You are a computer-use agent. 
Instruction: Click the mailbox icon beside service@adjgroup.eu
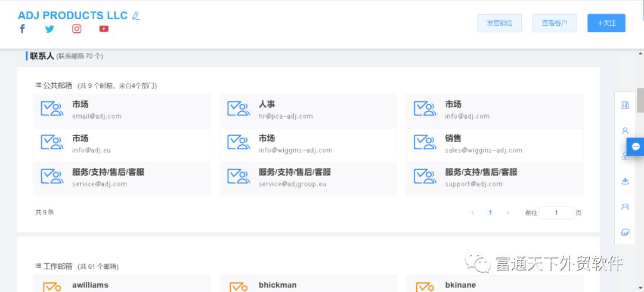[x=238, y=176]
